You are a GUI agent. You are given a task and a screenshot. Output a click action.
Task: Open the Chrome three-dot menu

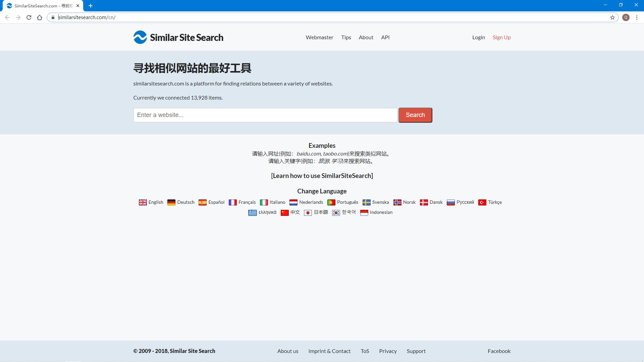click(637, 17)
